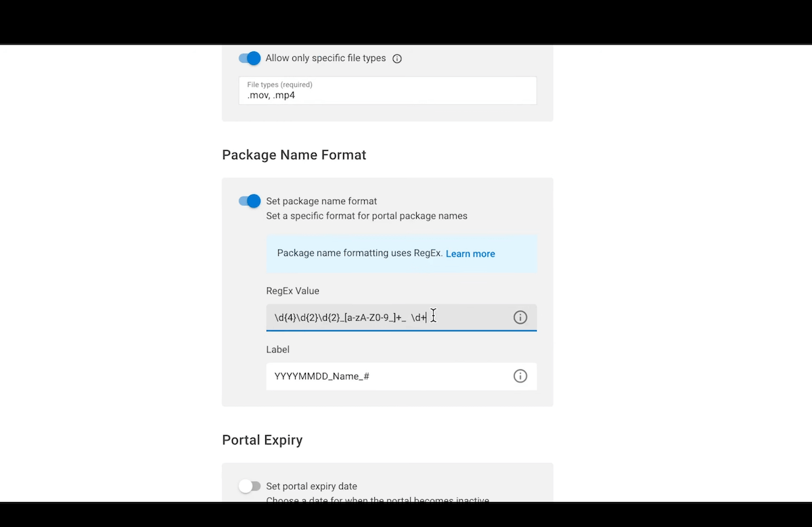Click the 'Label' caption above the label field
The image size is (812, 527).
coord(278,350)
